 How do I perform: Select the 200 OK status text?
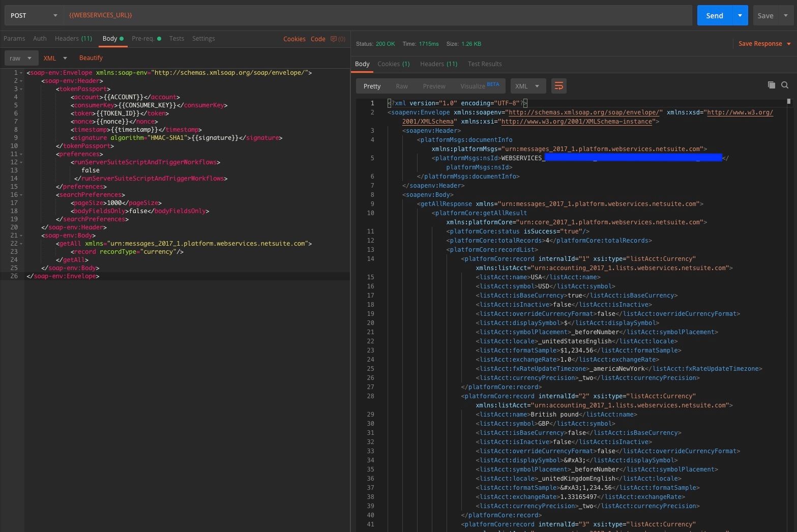pyautogui.click(x=385, y=44)
